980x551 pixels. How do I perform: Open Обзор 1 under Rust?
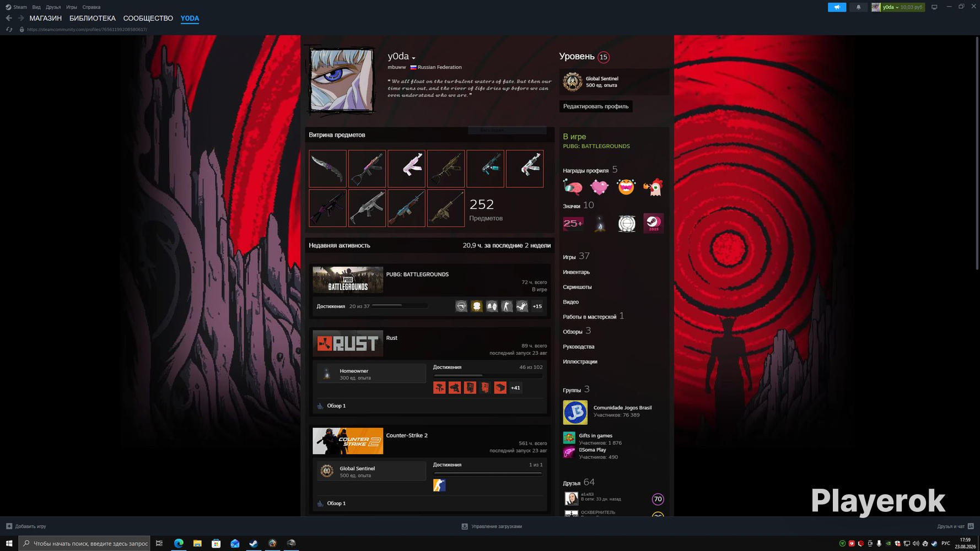click(336, 406)
